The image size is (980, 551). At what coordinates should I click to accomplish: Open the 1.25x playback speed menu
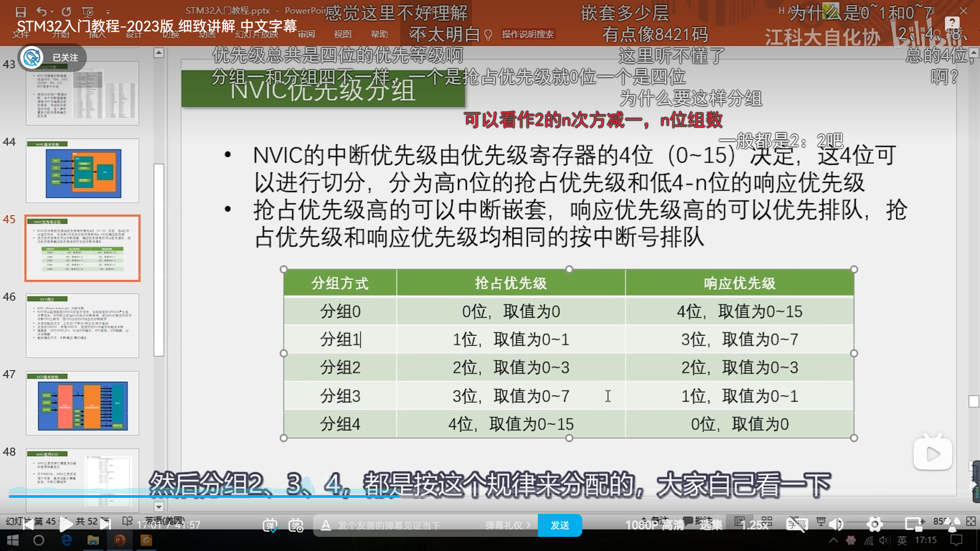(755, 525)
